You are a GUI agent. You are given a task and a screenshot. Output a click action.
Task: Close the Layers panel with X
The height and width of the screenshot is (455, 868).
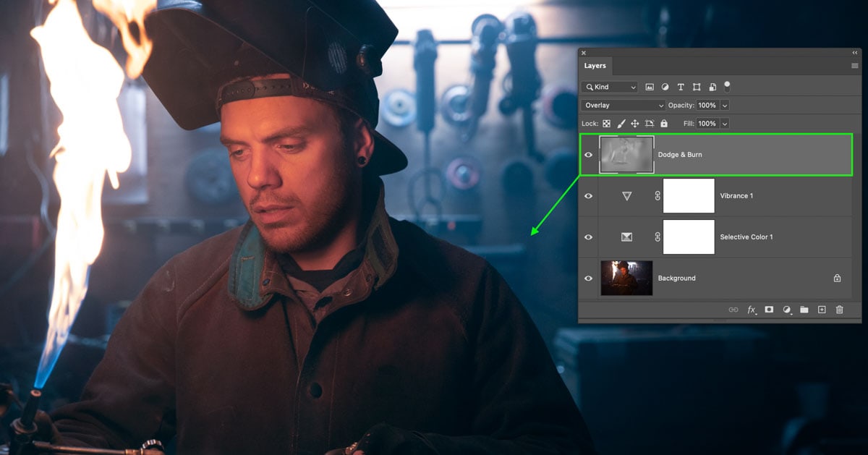pos(584,53)
